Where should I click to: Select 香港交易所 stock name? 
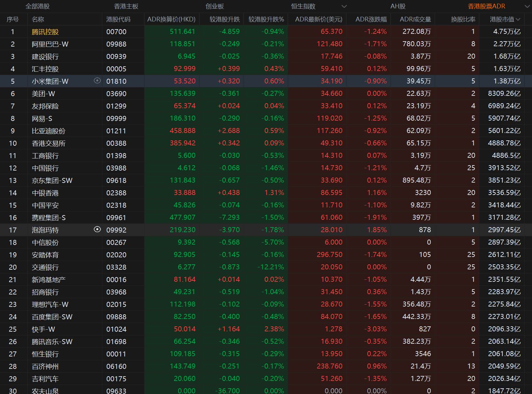pos(49,143)
